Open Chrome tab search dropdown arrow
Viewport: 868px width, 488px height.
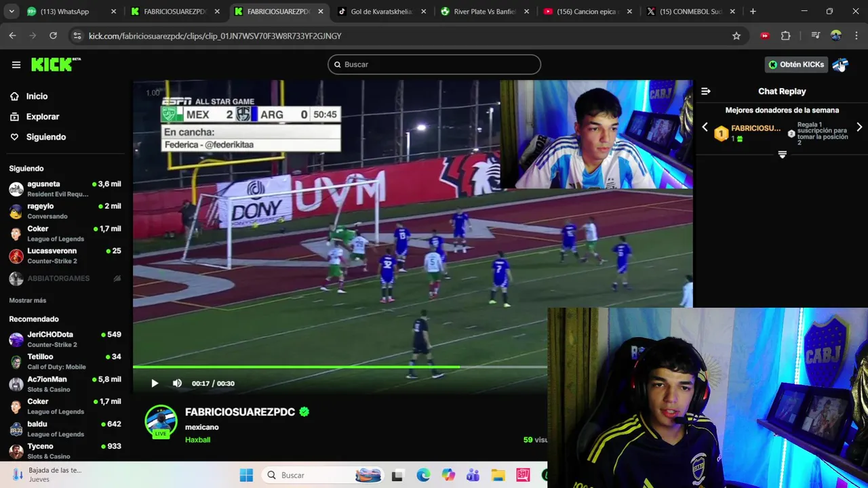[x=10, y=12]
